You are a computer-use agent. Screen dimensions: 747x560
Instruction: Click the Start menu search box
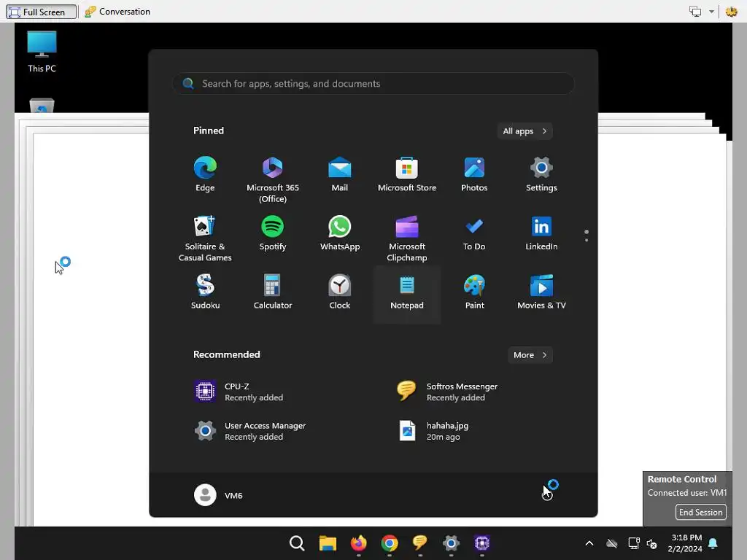(x=373, y=84)
